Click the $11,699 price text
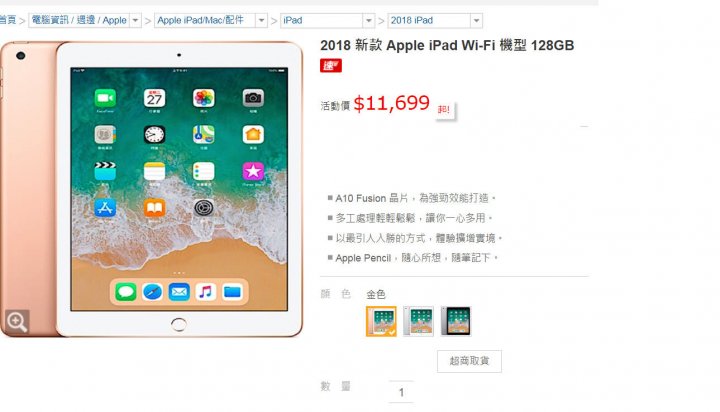Screen dimensions: 720x412 (392, 103)
